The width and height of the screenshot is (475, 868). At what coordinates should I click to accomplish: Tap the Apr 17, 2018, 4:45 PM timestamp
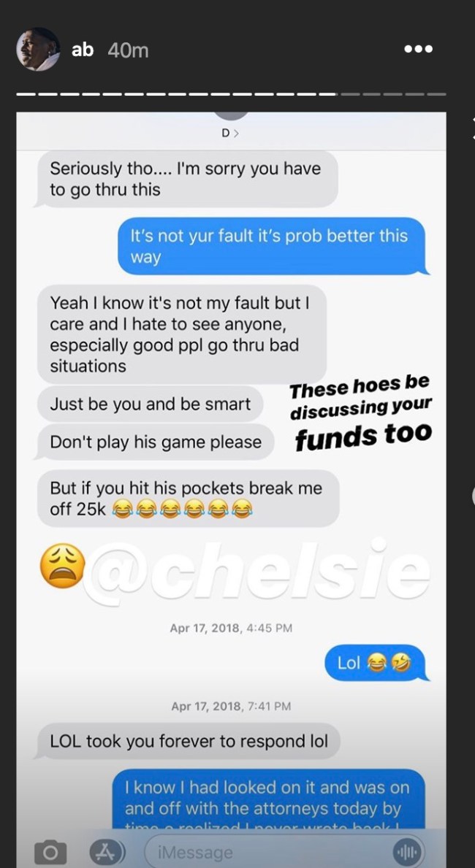tap(231, 628)
